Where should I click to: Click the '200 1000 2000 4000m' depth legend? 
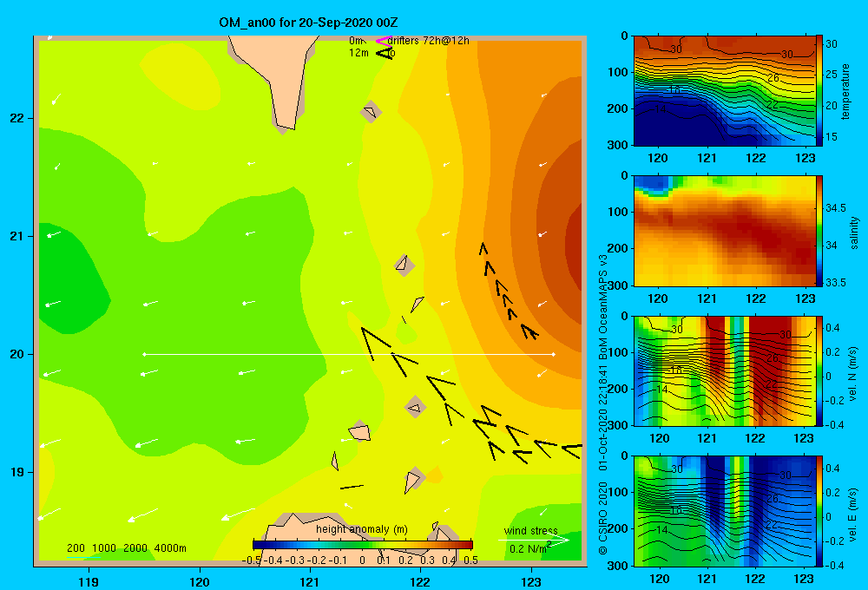pyautogui.click(x=126, y=548)
